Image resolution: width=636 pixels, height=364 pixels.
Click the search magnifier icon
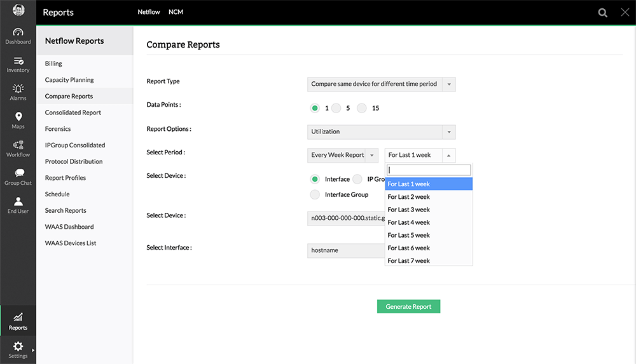click(603, 13)
